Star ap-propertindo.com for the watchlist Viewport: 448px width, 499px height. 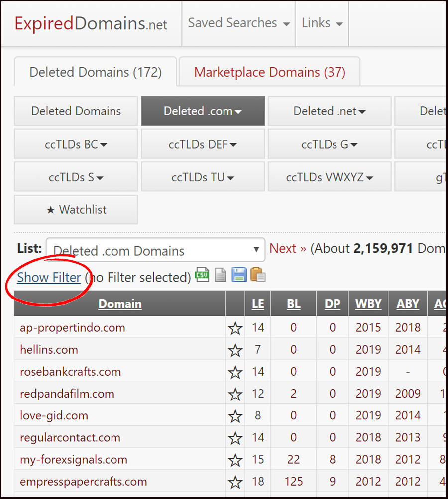tap(235, 328)
